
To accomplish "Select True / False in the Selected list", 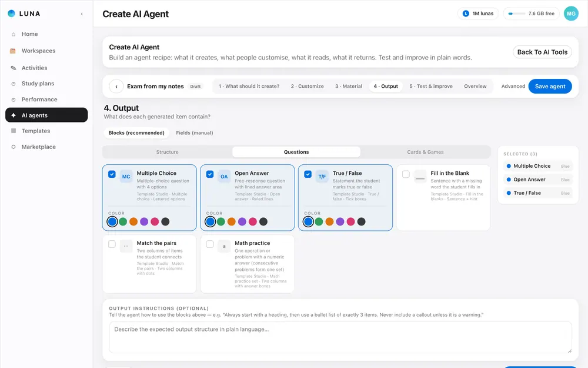I will [538, 193].
